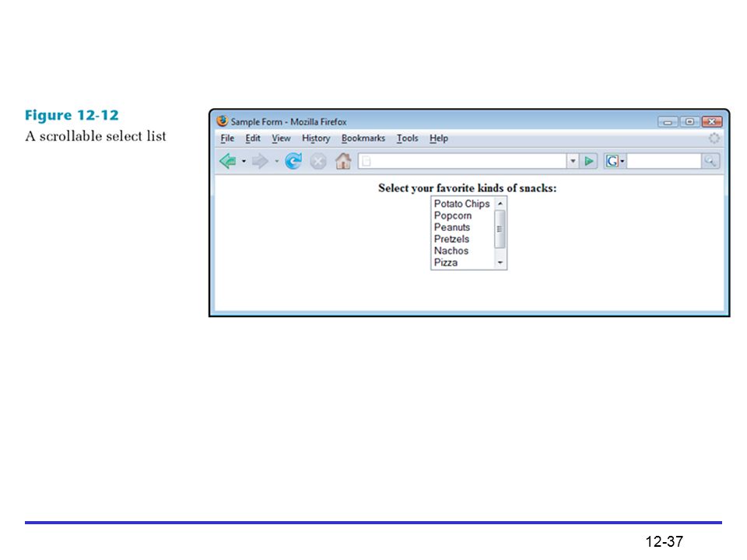Click inside the address bar field
This screenshot has width=747, height=560.
[x=462, y=161]
